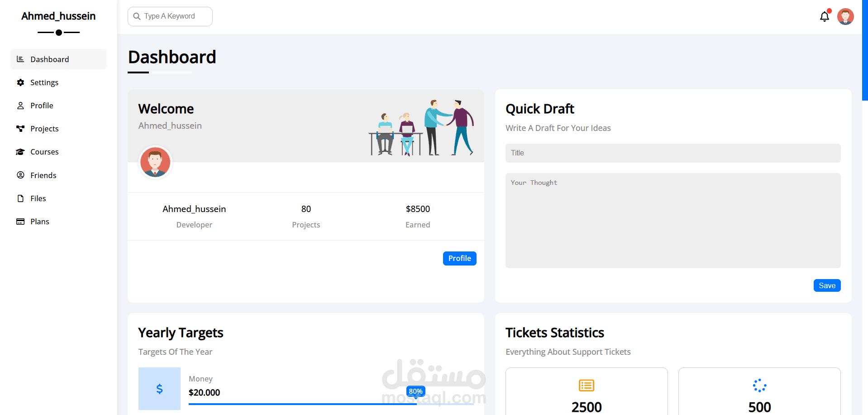Go to Settings in the sidebar
The width and height of the screenshot is (868, 415).
[58, 82]
